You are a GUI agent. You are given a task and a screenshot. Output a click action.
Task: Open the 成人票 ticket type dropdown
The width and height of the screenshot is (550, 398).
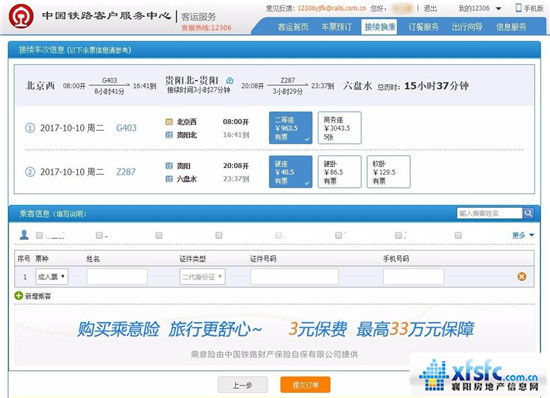52,277
